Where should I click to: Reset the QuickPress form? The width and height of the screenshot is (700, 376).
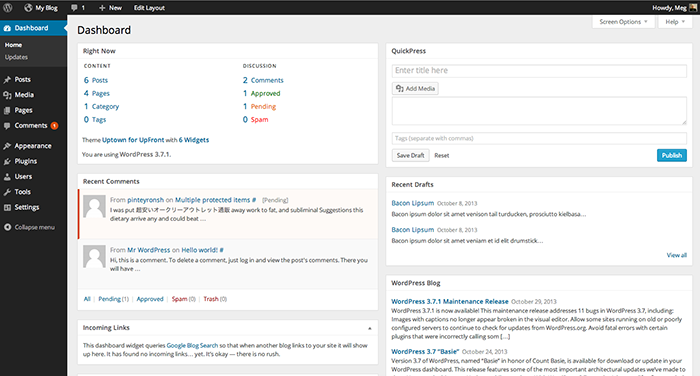442,155
